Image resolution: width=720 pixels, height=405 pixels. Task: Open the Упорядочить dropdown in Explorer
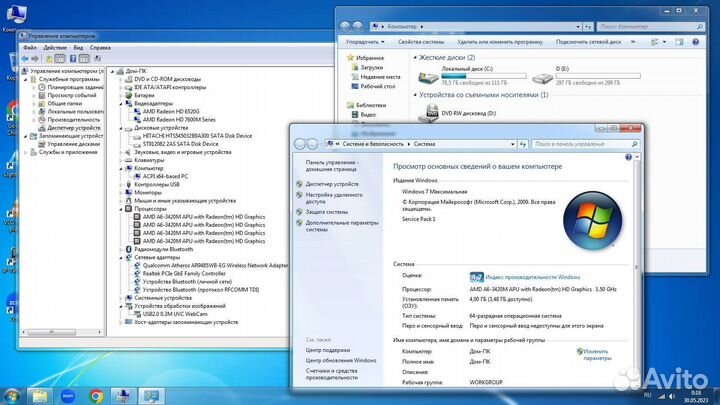click(365, 42)
